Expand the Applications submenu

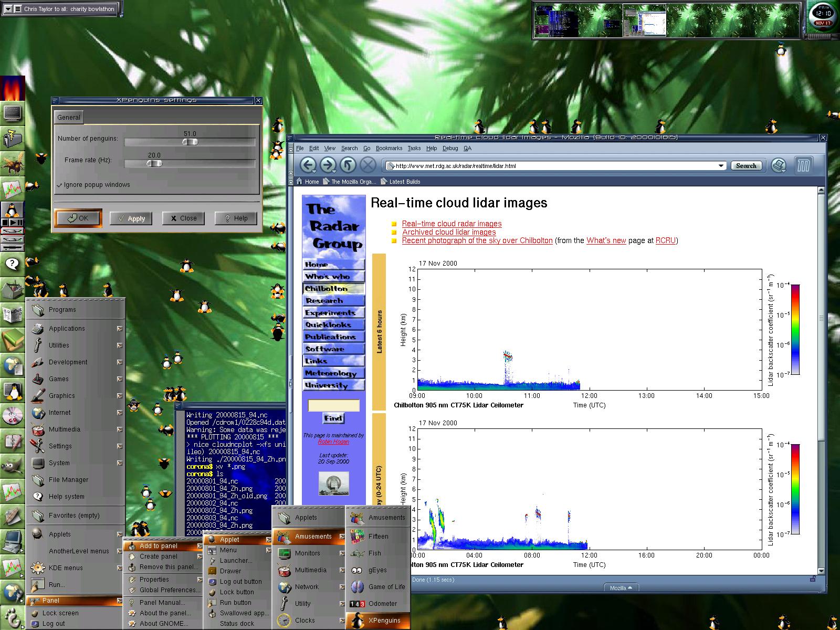coord(67,329)
